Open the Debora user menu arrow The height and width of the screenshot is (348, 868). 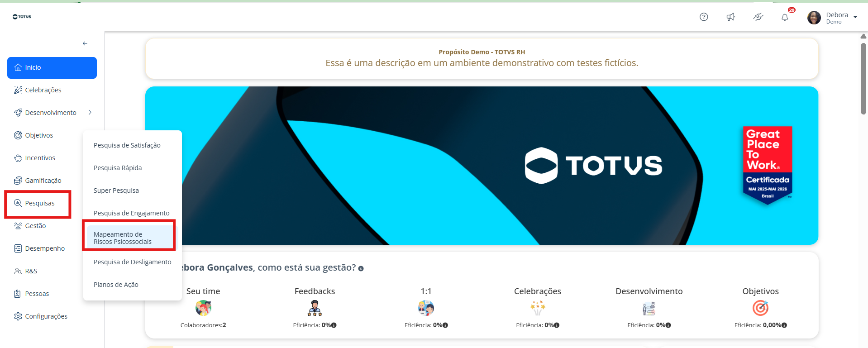tap(855, 17)
